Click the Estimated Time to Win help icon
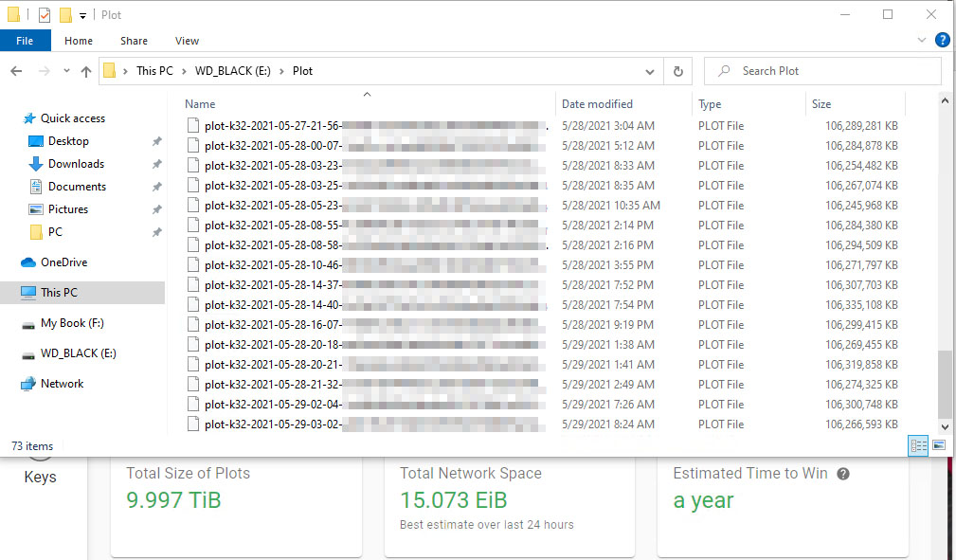The height and width of the screenshot is (560, 956). (843, 474)
